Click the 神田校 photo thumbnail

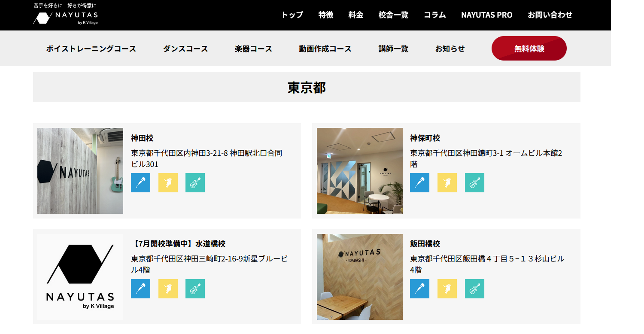[x=80, y=171]
